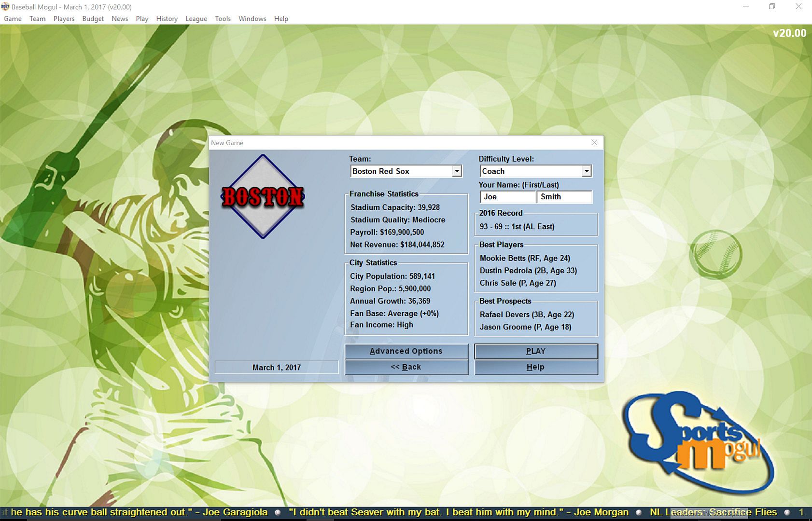Click the Net Revenue: $184,044,852 line
This screenshot has width=812, height=521.
click(397, 245)
